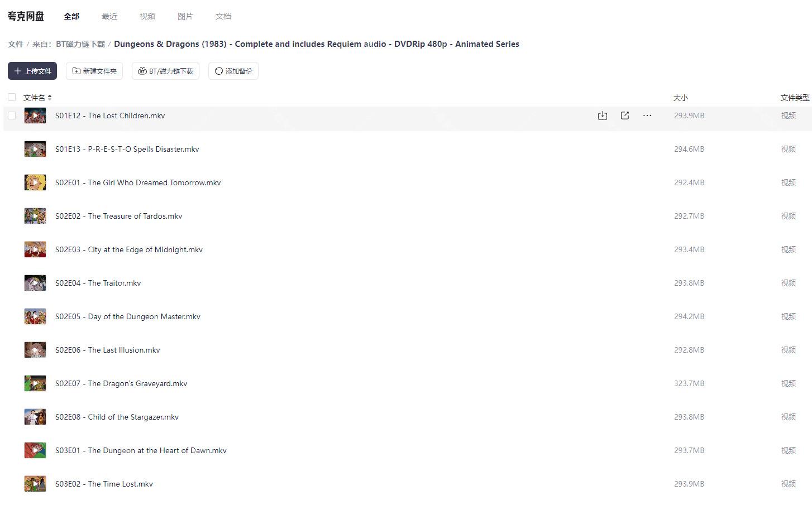
Task: Open the Documents tab
Action: coord(223,16)
